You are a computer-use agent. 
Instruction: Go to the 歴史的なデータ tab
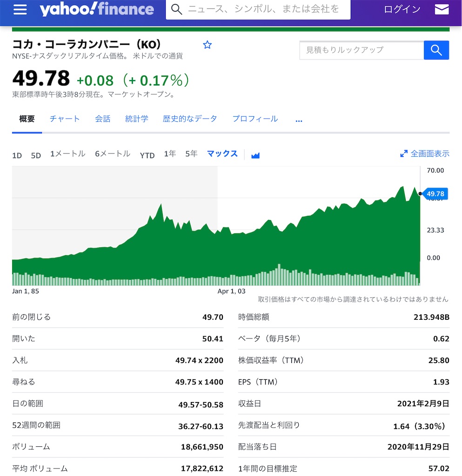coord(190,119)
